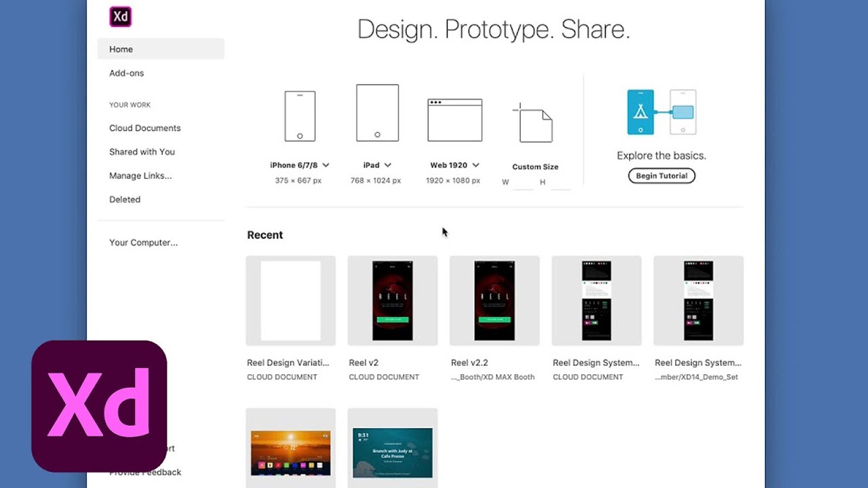Screen dimensions: 868x488
Task: Create a Custom Size artboard icon
Action: (x=533, y=123)
